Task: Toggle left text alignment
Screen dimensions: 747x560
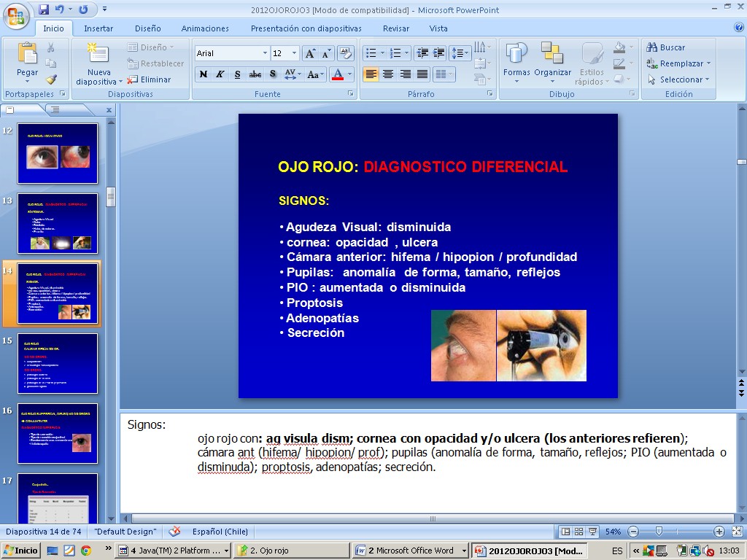Action: pos(371,74)
